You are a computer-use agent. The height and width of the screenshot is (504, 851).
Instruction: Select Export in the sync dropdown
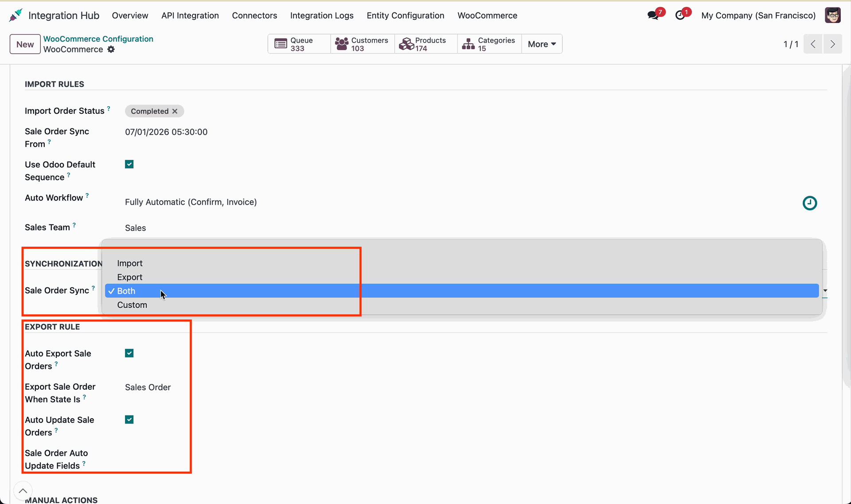tap(461, 277)
